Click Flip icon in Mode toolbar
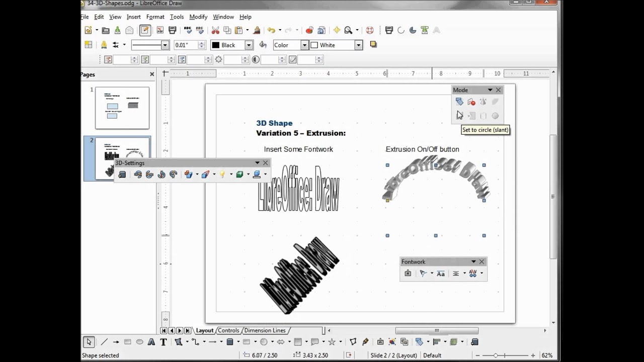 471,102
